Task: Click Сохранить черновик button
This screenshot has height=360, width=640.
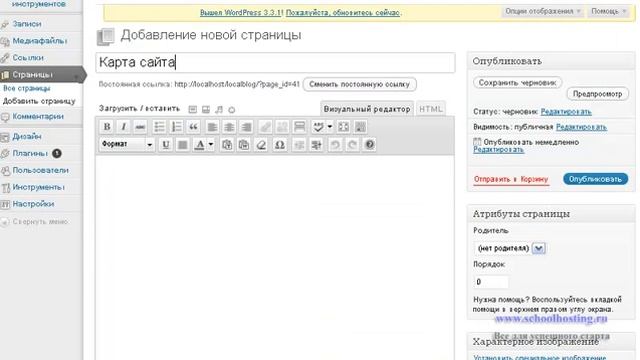Action: point(518,82)
